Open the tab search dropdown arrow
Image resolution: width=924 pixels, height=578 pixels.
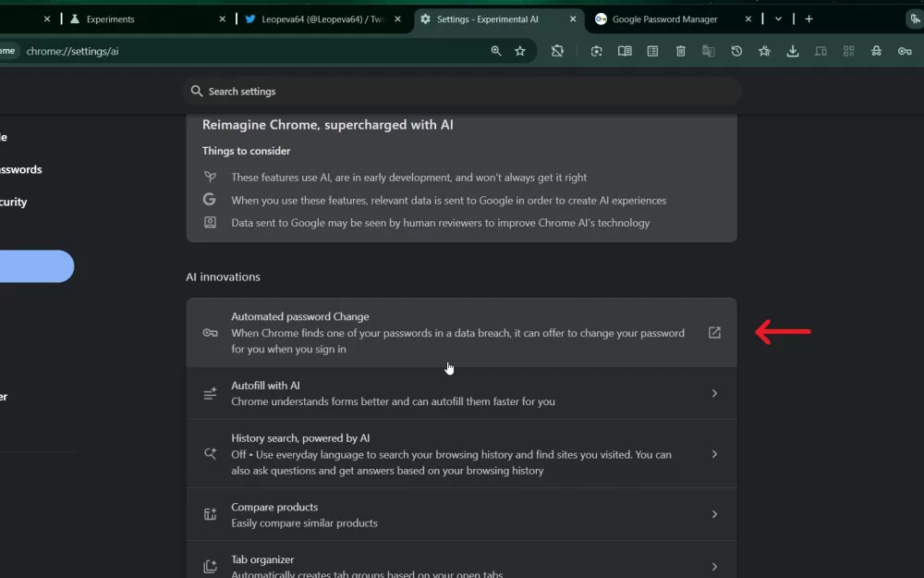tap(778, 18)
